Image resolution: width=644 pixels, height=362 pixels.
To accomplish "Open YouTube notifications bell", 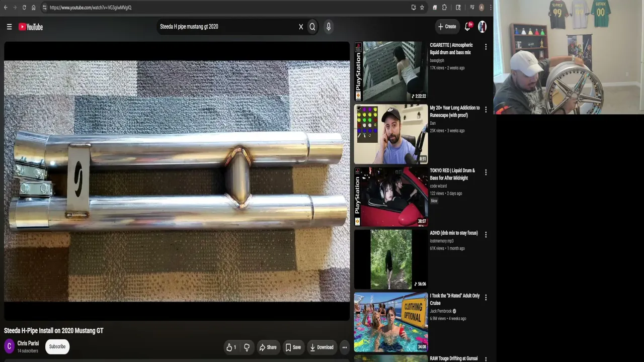I will [467, 27].
